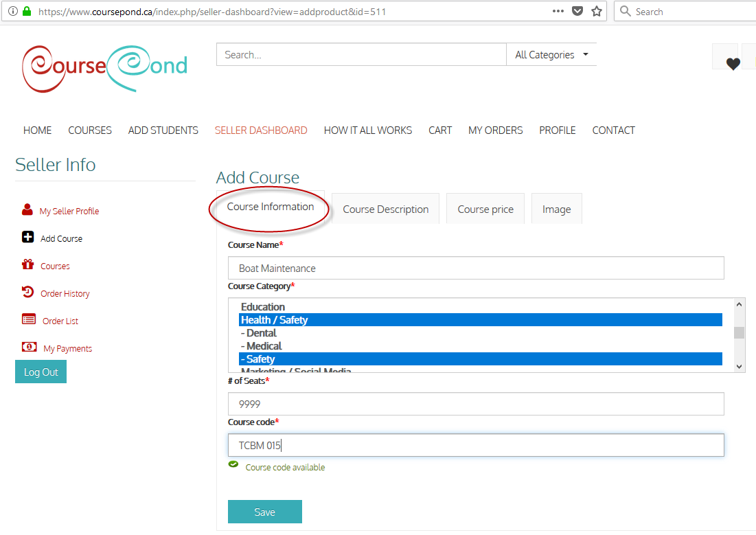Click the My Payments money icon
Viewport: 756px width, 535px height.
point(30,348)
